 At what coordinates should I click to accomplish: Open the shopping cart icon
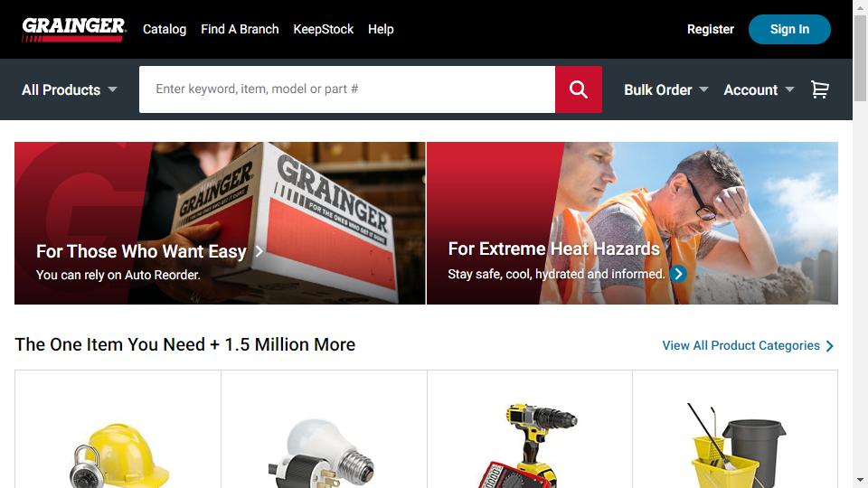[820, 89]
